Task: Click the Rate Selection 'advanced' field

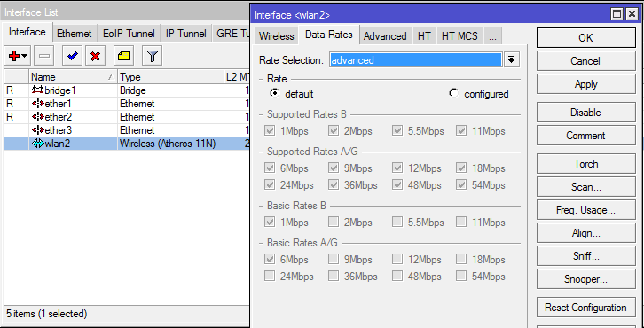Action: tap(416, 60)
